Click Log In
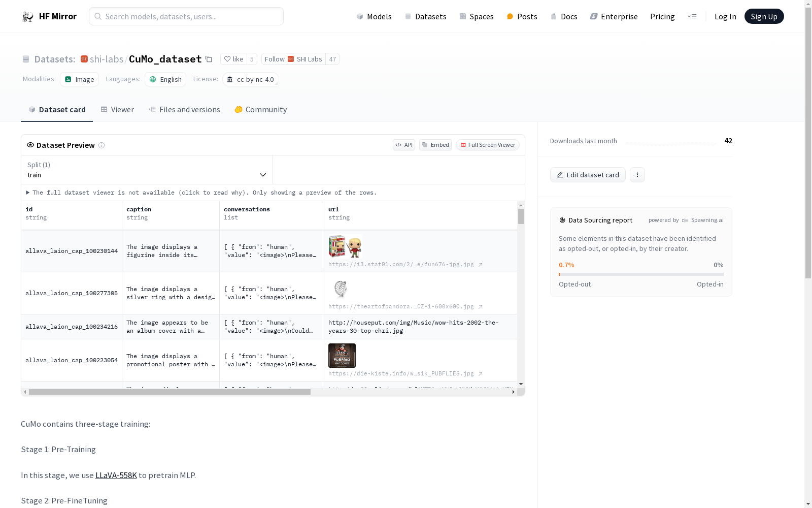The height and width of the screenshot is (508, 812). 725,16
